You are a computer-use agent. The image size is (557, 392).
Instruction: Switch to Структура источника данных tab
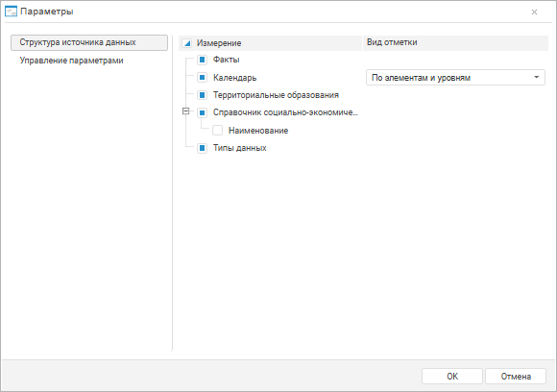pyautogui.click(x=89, y=42)
